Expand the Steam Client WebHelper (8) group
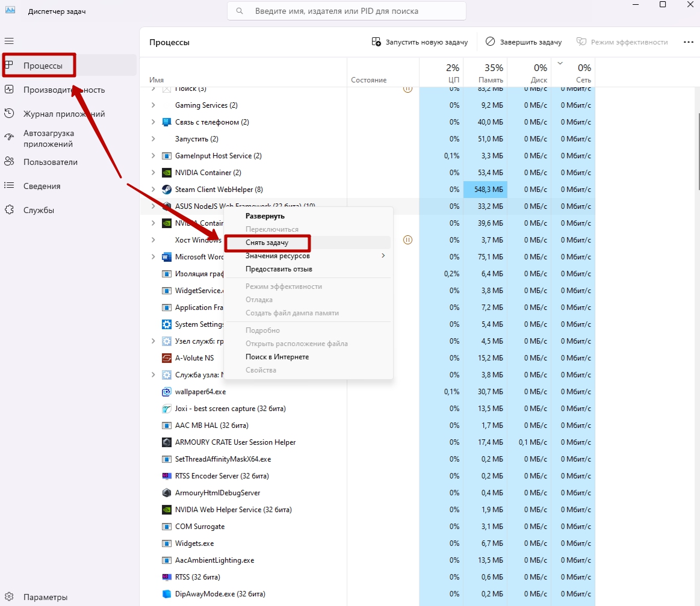The height and width of the screenshot is (606, 700). [x=153, y=189]
